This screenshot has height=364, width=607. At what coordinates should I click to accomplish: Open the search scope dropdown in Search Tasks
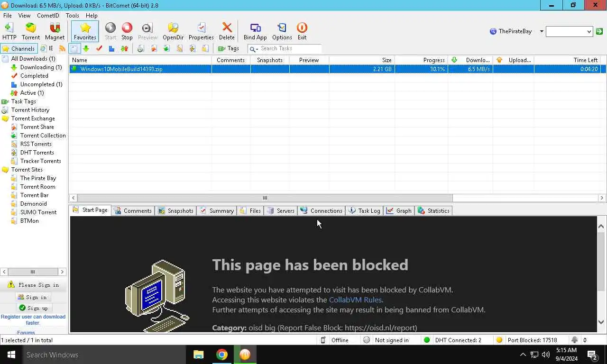[254, 49]
